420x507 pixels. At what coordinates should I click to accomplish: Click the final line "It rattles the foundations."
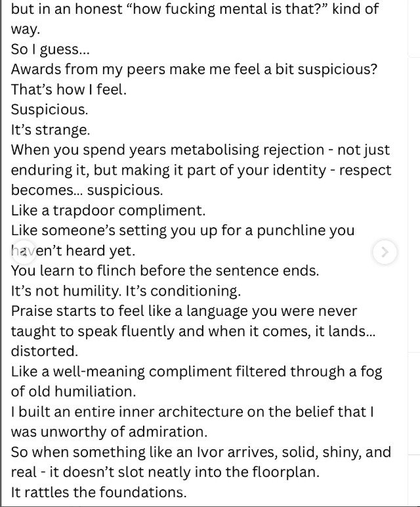click(99, 492)
